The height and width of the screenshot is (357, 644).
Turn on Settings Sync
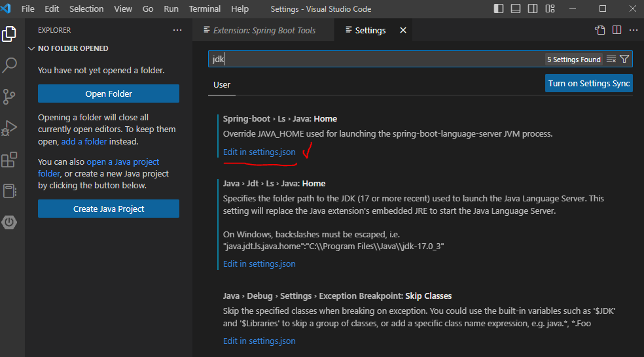(588, 83)
